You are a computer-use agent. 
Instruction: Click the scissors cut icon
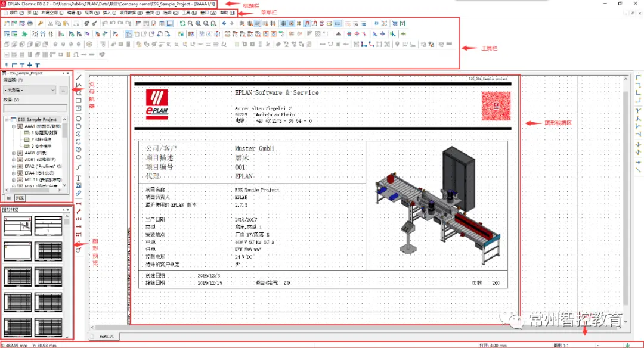[x=50, y=23]
